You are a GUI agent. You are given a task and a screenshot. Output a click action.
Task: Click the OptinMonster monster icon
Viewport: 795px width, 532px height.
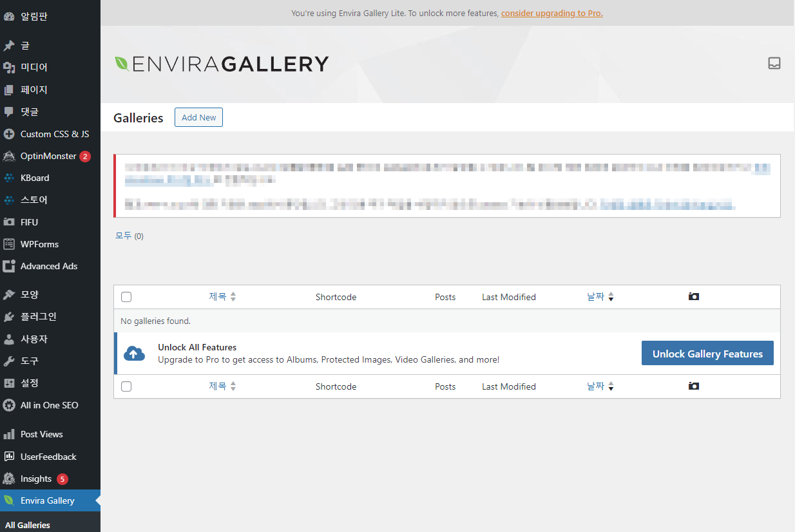tap(9, 156)
